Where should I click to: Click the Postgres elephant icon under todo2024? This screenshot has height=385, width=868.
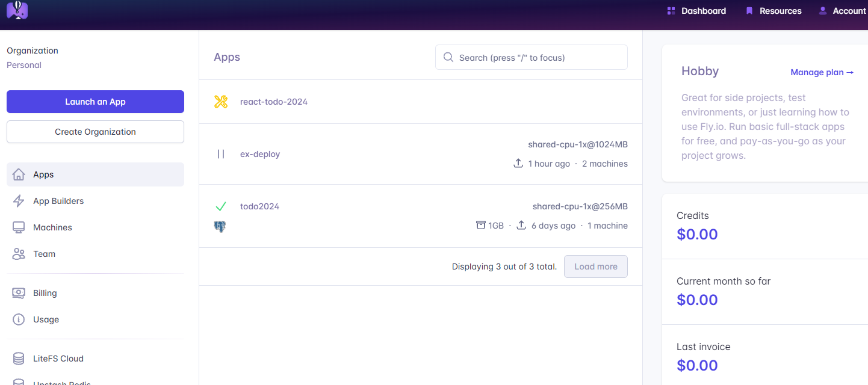220,227
